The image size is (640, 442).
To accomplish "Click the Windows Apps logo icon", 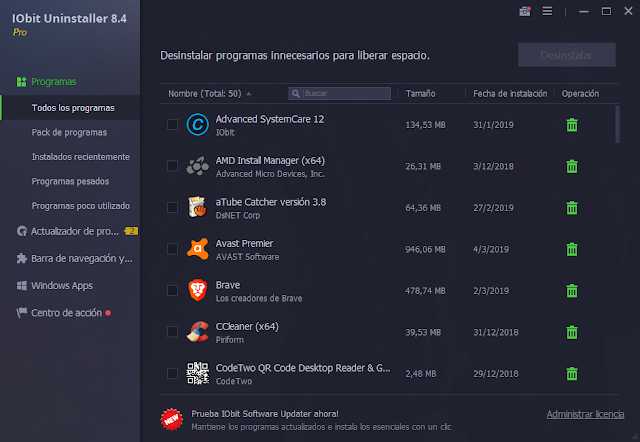I will (x=22, y=286).
